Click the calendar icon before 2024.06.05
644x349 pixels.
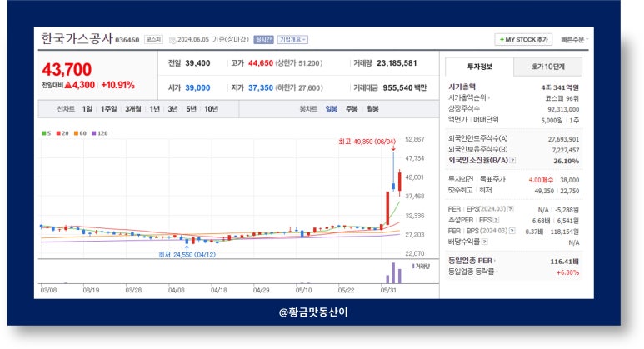(172, 40)
